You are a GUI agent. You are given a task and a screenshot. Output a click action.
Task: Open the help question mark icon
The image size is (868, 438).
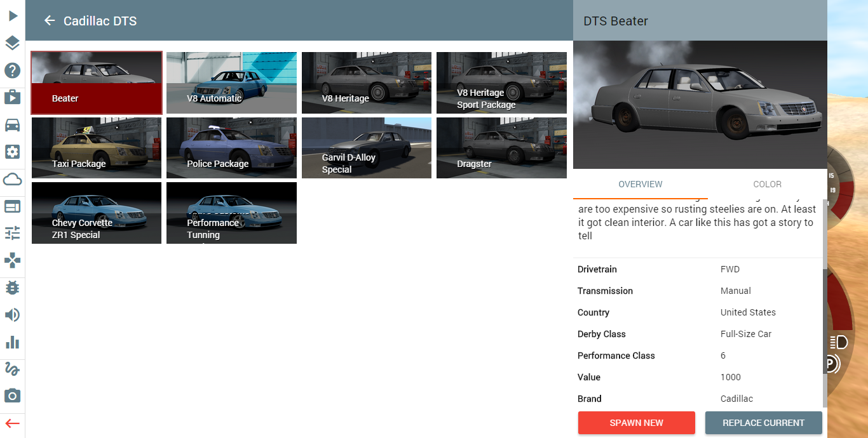12,70
